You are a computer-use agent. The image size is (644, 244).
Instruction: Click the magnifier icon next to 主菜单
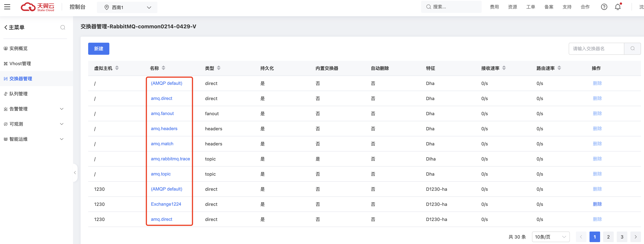point(63,27)
